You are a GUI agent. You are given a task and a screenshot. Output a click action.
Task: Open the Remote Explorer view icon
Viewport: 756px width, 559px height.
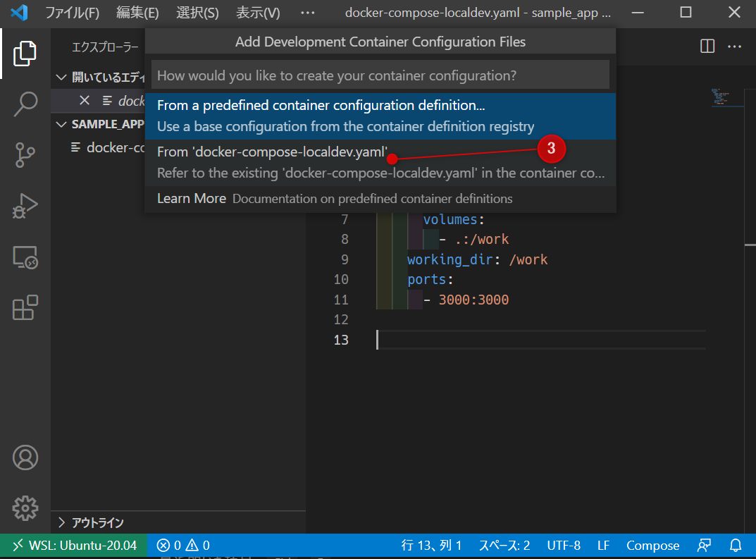(x=25, y=257)
